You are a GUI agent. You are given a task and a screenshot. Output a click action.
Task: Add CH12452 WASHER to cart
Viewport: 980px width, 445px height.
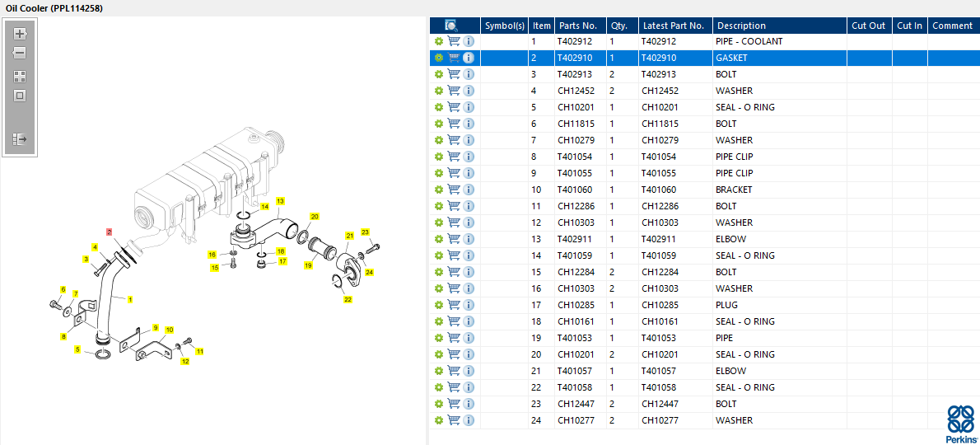(x=454, y=91)
